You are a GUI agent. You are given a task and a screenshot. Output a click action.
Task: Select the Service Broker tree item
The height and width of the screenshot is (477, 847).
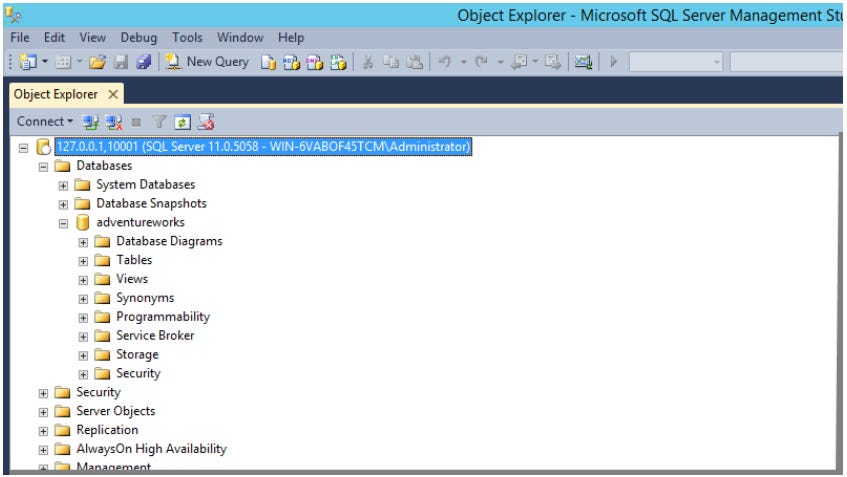155,335
